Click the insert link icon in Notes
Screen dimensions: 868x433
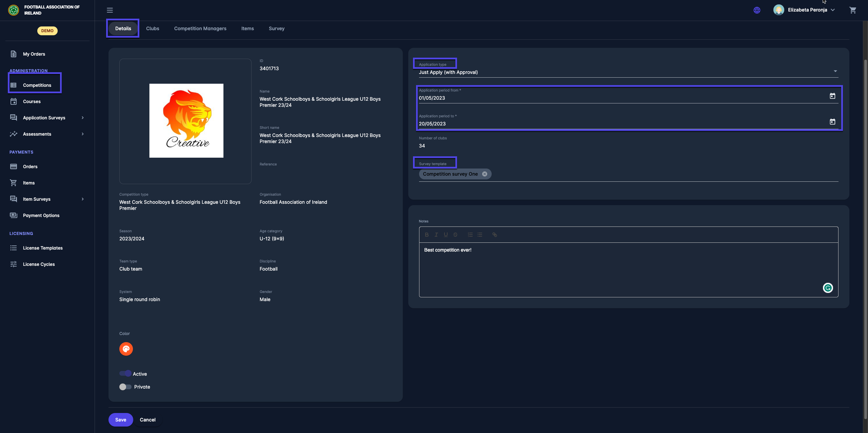[494, 235]
